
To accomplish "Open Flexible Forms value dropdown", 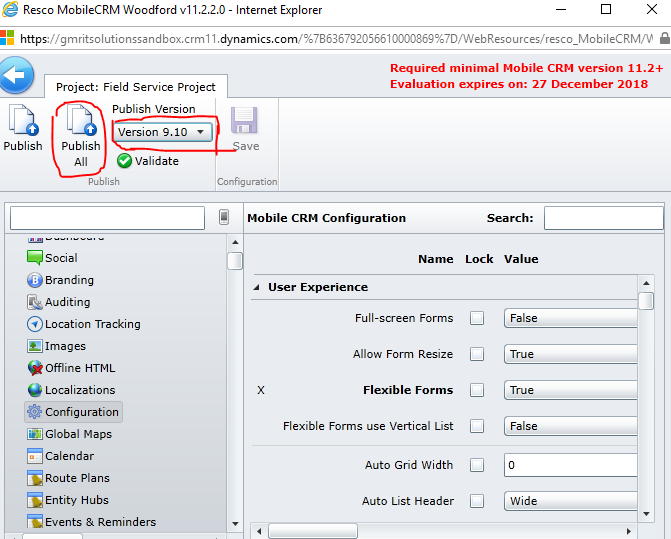I will pos(571,390).
